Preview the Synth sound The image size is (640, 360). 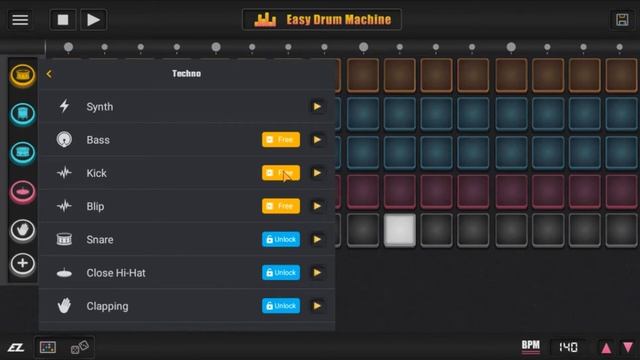[x=317, y=107]
